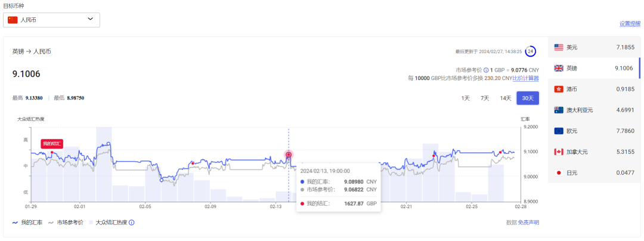Open the 目标币种 currency dropdown

click(51, 20)
